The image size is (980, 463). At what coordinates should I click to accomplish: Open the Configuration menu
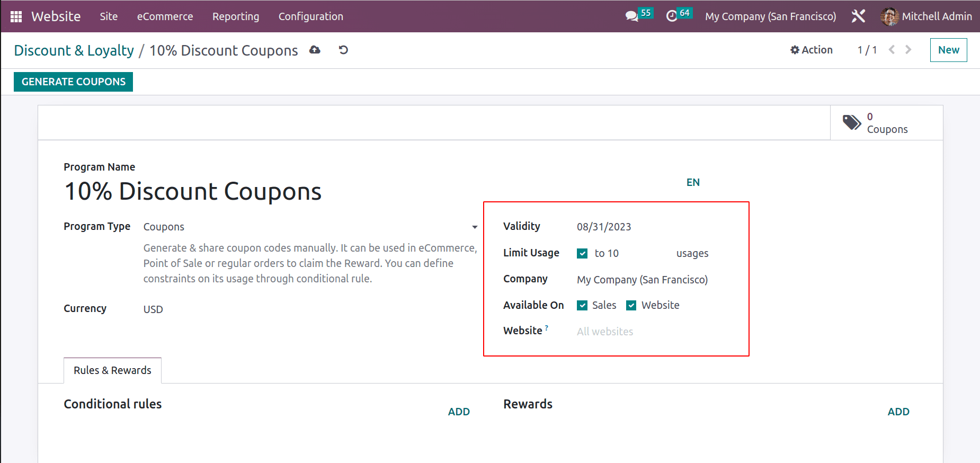pyautogui.click(x=311, y=16)
